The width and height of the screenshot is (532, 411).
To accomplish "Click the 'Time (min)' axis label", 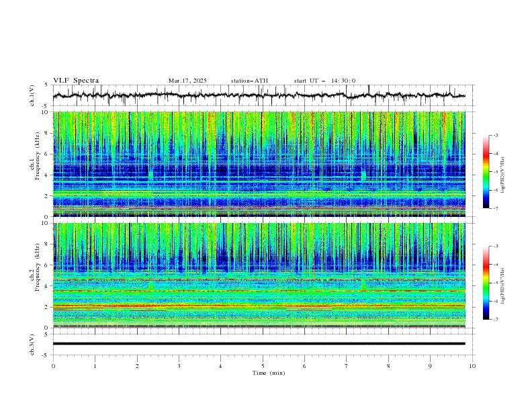I will pyautogui.click(x=269, y=373).
